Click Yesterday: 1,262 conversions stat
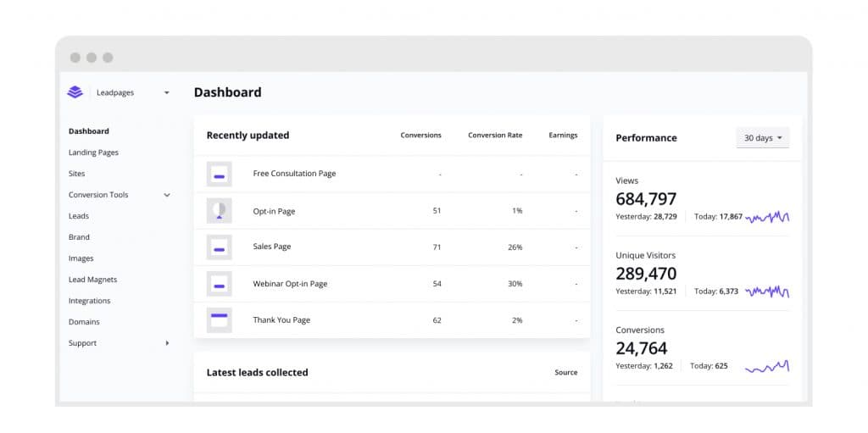 point(644,366)
